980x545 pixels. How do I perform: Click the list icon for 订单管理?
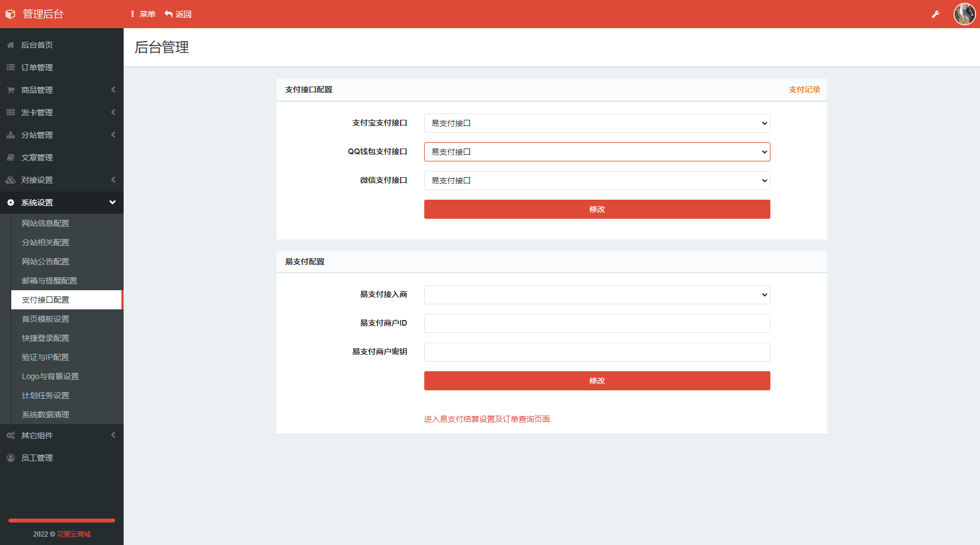click(11, 67)
